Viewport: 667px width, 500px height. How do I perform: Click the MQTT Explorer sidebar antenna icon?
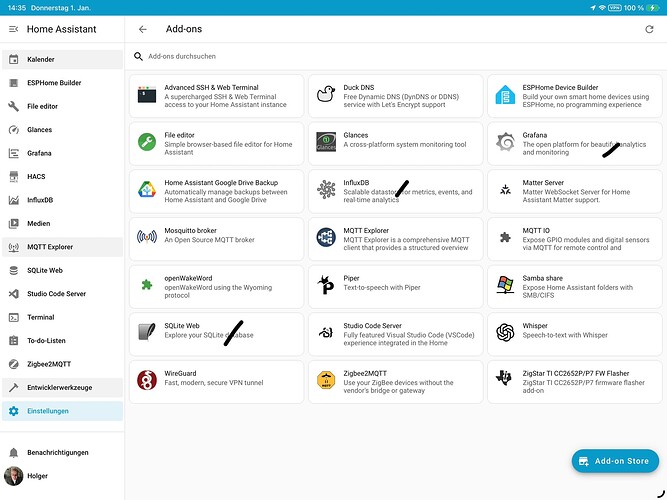(14, 247)
